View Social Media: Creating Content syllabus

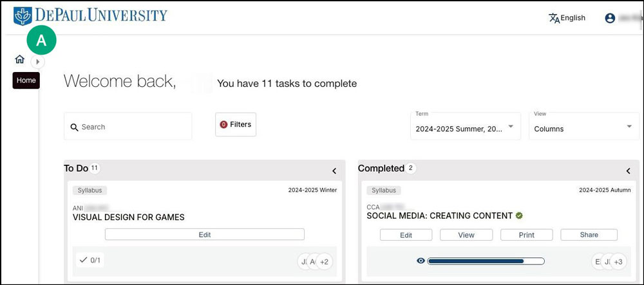466,235
